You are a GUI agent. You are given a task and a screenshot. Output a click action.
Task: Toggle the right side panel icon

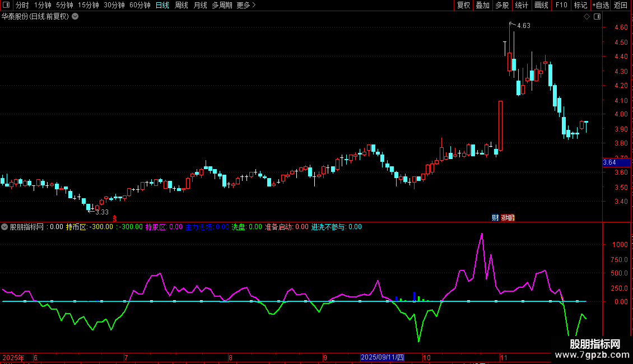pyautogui.click(x=597, y=17)
